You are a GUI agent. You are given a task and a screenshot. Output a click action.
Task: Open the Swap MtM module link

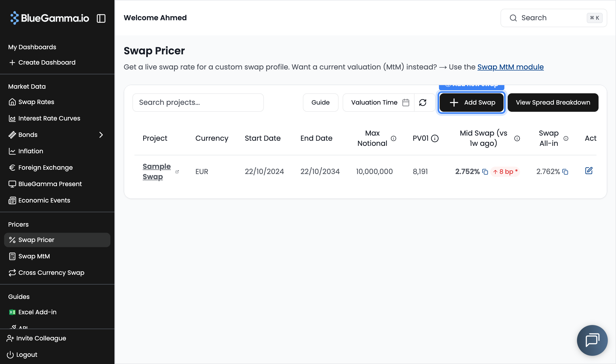click(x=510, y=67)
